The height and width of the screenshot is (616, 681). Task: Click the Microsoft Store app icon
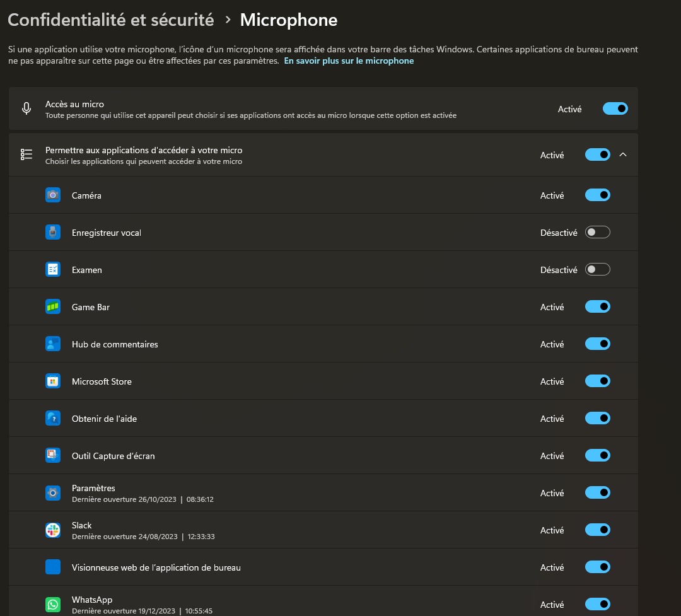[53, 381]
